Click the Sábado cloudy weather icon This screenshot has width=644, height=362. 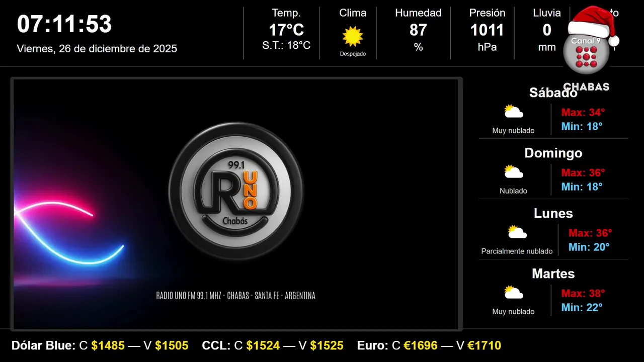click(x=514, y=112)
